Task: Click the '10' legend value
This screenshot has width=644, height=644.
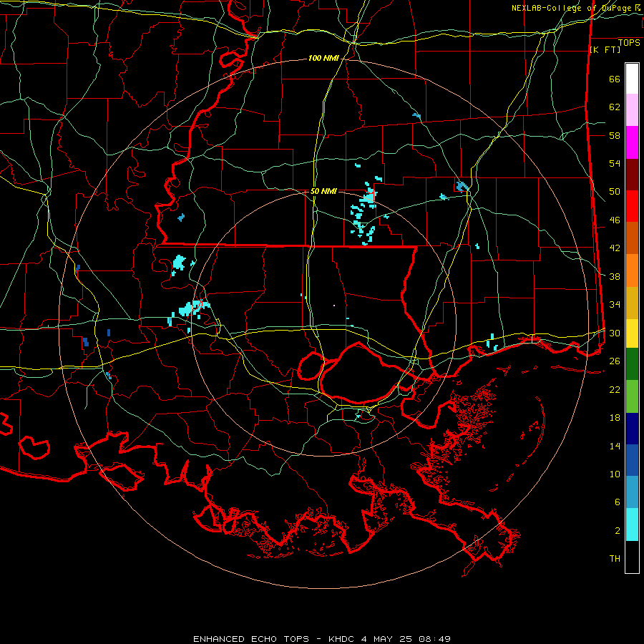Action: pyautogui.click(x=615, y=474)
